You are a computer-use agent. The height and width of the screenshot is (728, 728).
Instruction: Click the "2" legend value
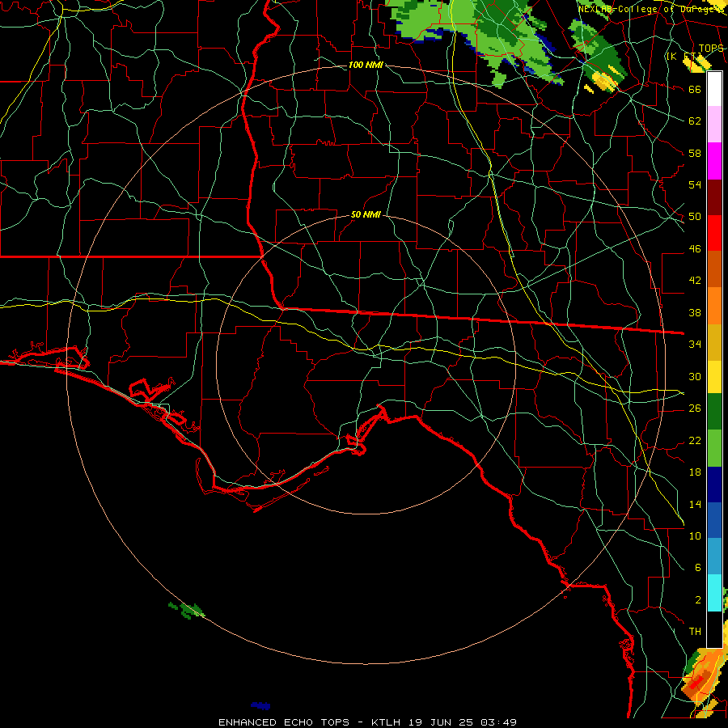click(697, 600)
